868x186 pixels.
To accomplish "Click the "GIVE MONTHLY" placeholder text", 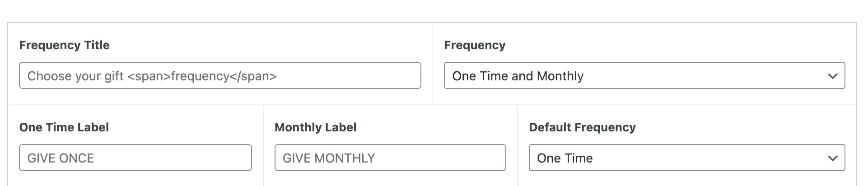I will pos(329,158).
